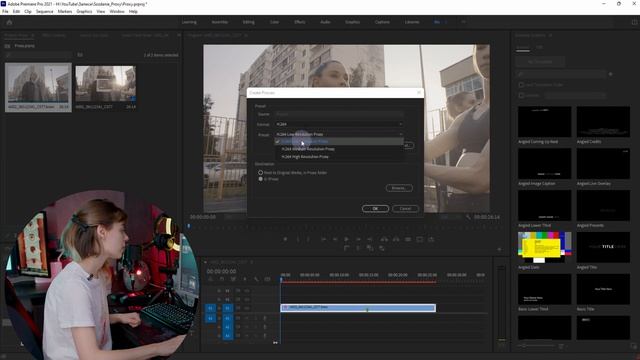This screenshot has width=640, height=360.
Task: Click the Go to In point icon
Action: 323,239
